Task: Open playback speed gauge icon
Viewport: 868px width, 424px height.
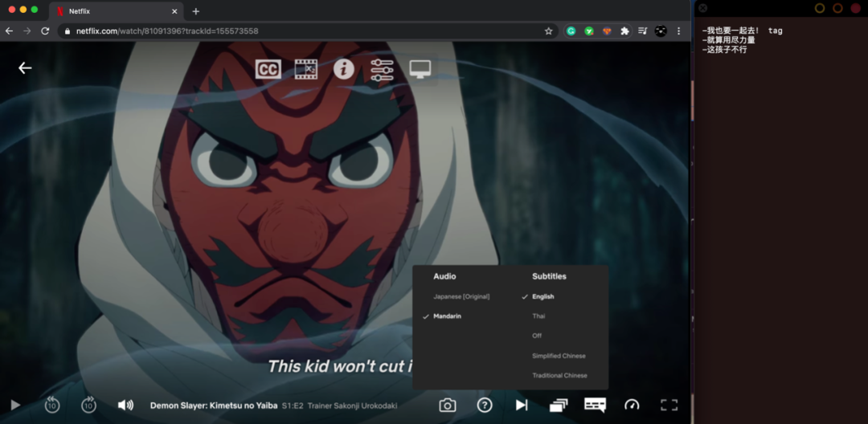Action: [632, 406]
